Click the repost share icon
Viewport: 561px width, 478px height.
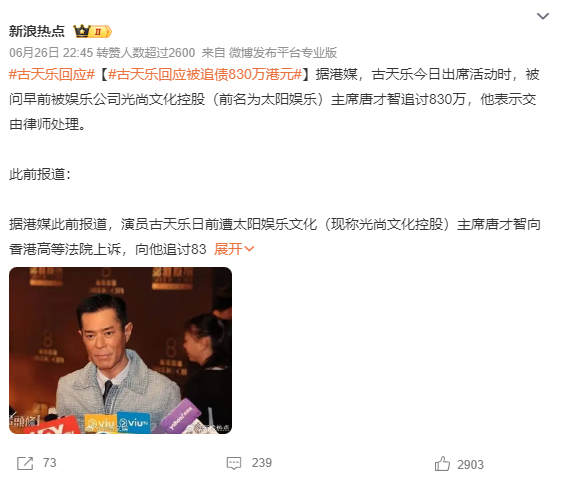25,463
